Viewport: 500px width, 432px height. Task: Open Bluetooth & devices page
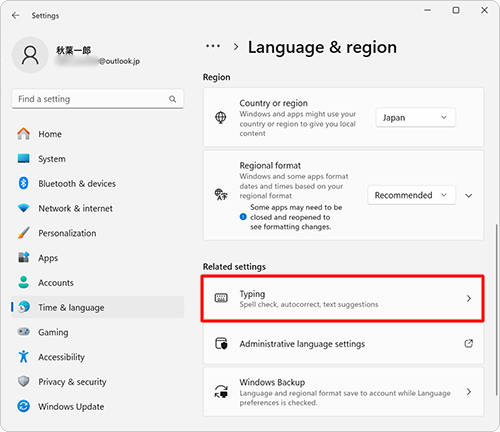point(97,183)
